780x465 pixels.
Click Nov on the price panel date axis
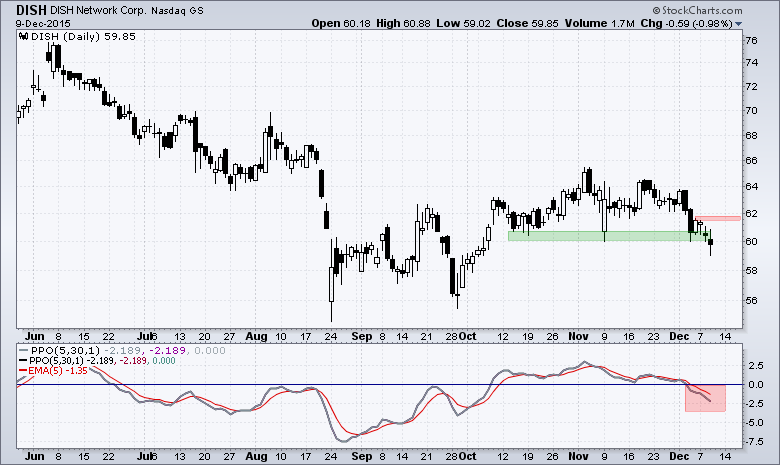click(579, 337)
